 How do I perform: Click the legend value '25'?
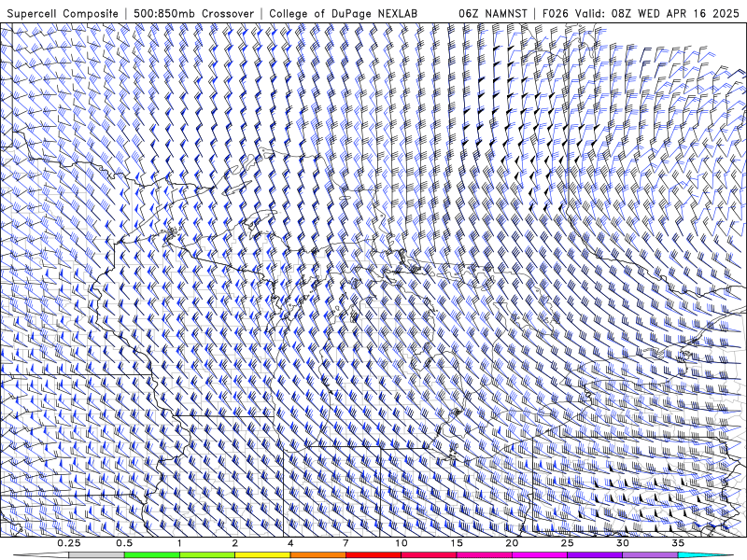567,543
